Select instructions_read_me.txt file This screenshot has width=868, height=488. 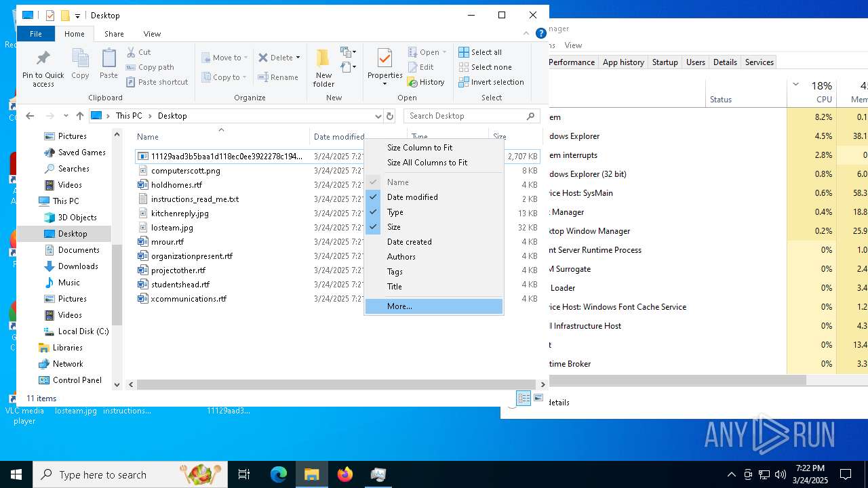[x=195, y=199]
